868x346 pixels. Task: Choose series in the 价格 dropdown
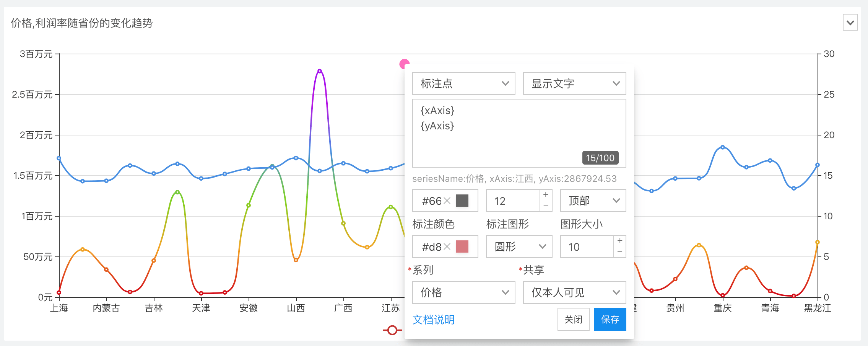pyautogui.click(x=463, y=292)
